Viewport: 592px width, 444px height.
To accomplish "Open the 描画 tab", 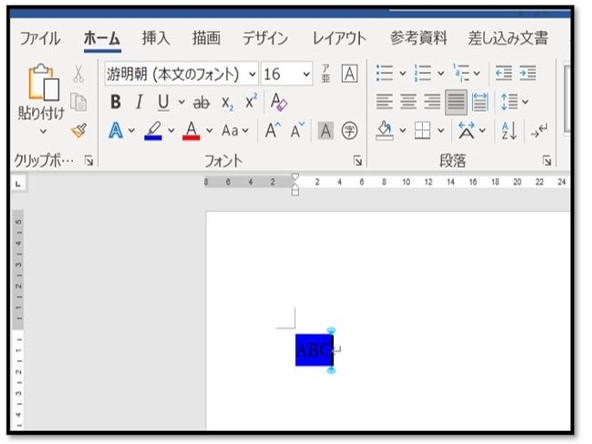I will pos(206,38).
